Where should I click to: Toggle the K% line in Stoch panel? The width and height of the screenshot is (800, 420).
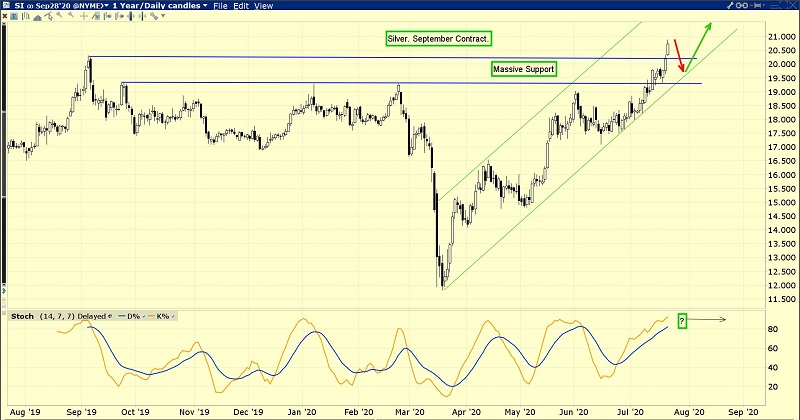[x=162, y=316]
